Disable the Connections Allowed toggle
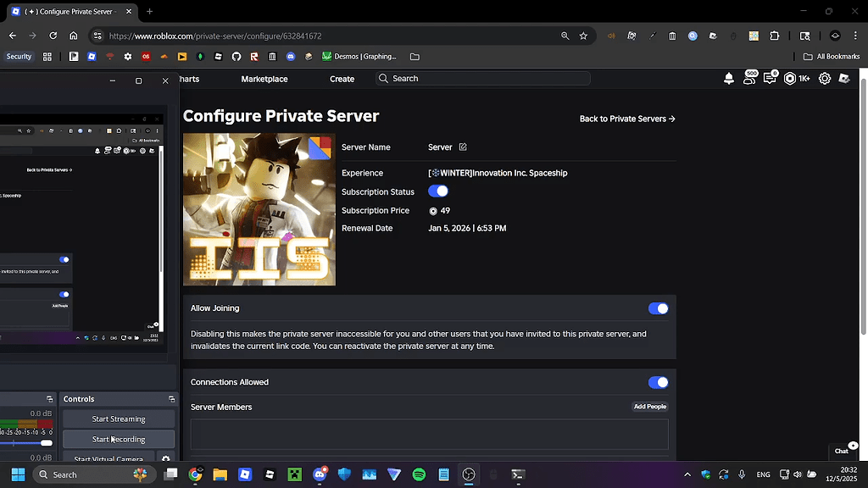Screen dimensions: 868x488 659,382
